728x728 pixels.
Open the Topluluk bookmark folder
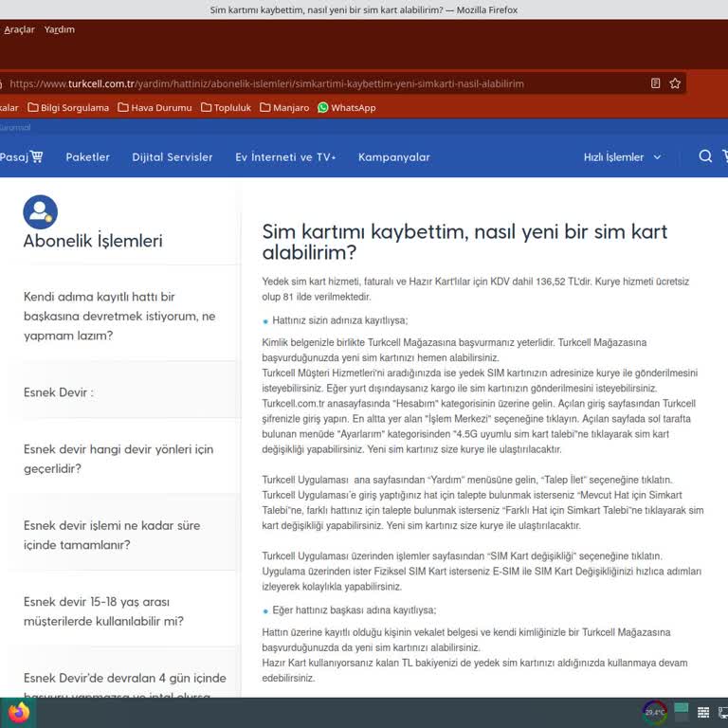point(227,108)
